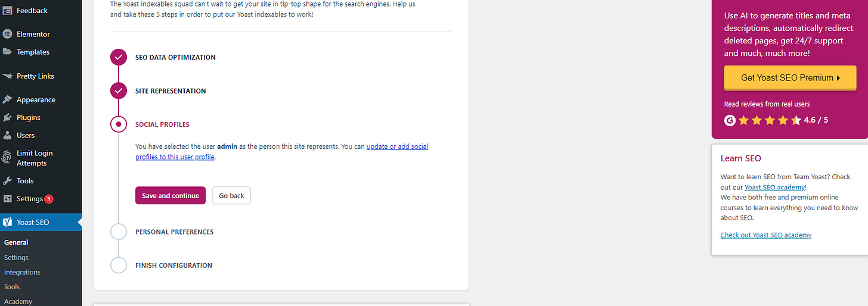868x306 pixels.
Task: Click the Settings notification badge 3
Action: (49, 199)
